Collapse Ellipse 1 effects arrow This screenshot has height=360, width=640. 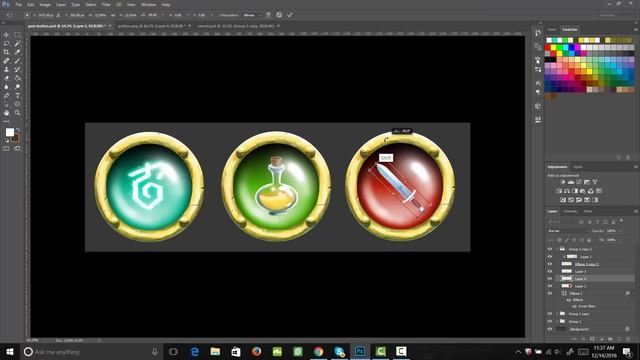tap(632, 293)
